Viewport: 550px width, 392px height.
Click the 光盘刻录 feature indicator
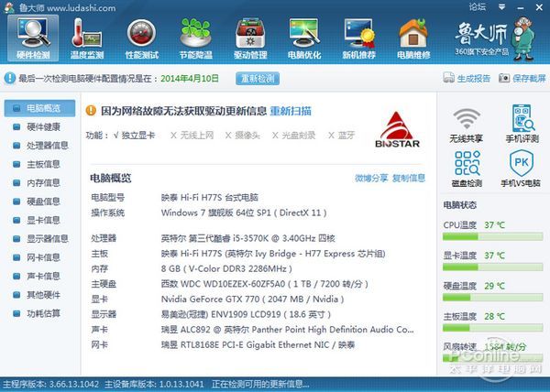[x=293, y=136]
